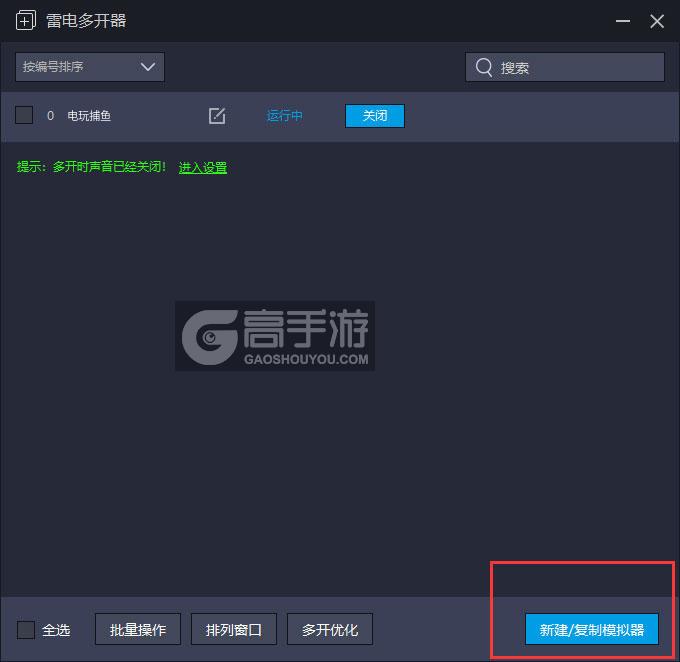Click the 关闭 button for 电玩捕鱼
Viewport: 680px width, 662px height.
[x=375, y=116]
